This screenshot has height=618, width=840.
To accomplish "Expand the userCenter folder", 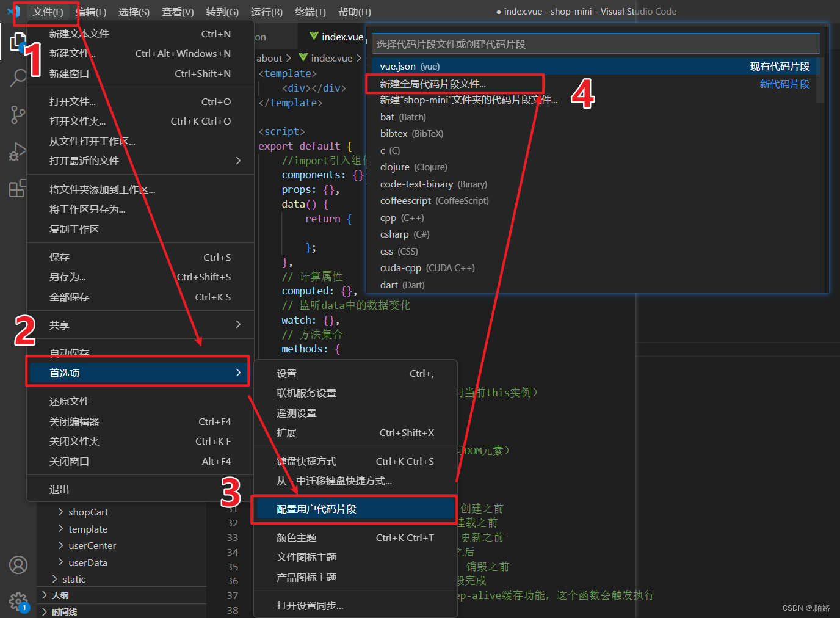I will [92, 545].
